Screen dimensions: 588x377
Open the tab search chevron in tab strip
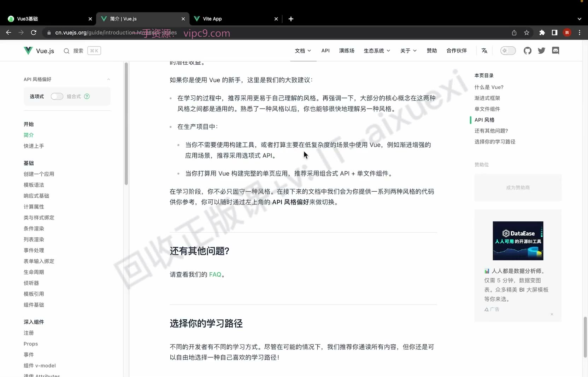[x=579, y=19]
